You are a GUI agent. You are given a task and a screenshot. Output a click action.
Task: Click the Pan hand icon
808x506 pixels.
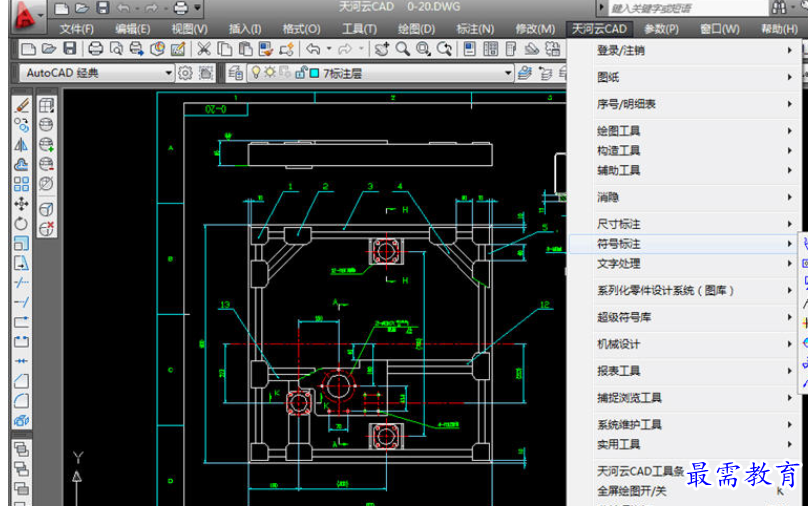click(x=381, y=49)
